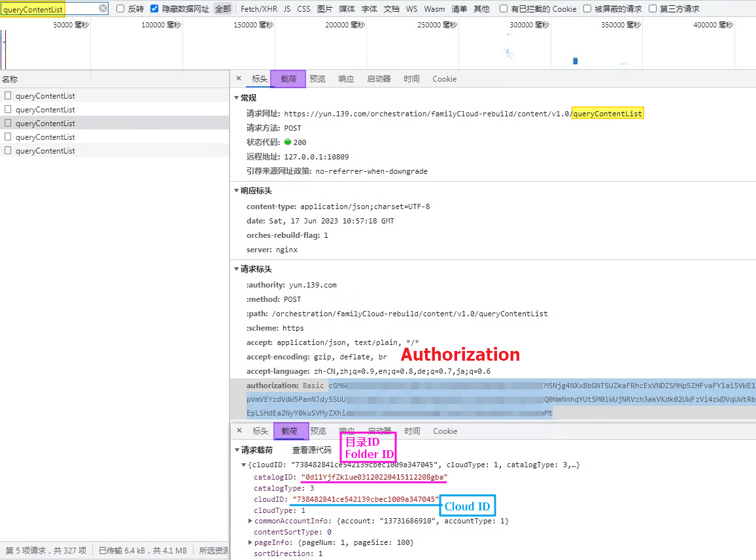This screenshot has width=756, height=560.
Task: Click 查看源代码 view source link
Action: (x=311, y=450)
